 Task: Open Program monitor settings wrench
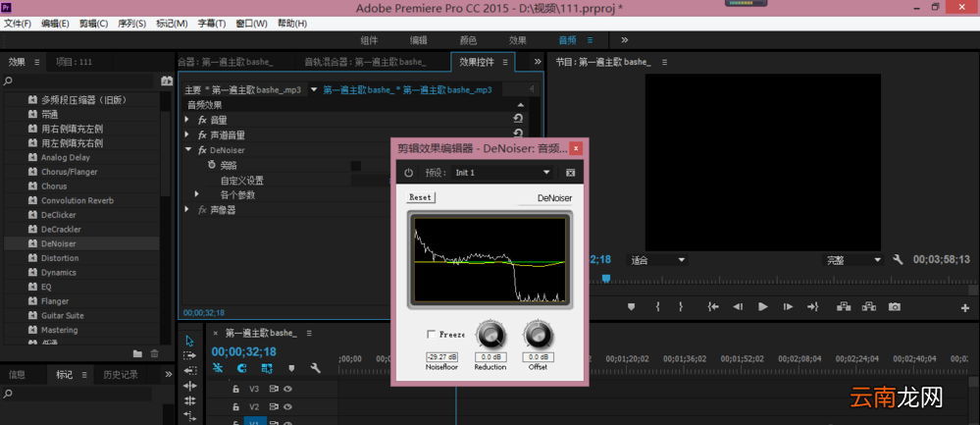click(899, 259)
